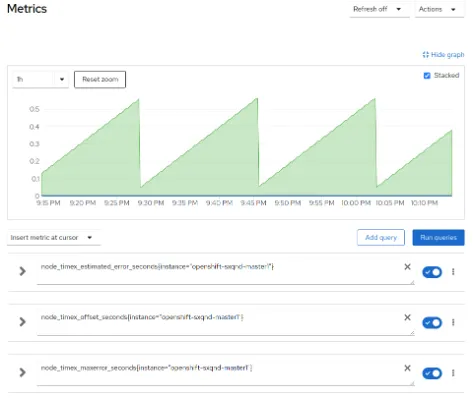Click the 10:00 PM axis label
Screen dimensions: 474x398
click(356, 203)
